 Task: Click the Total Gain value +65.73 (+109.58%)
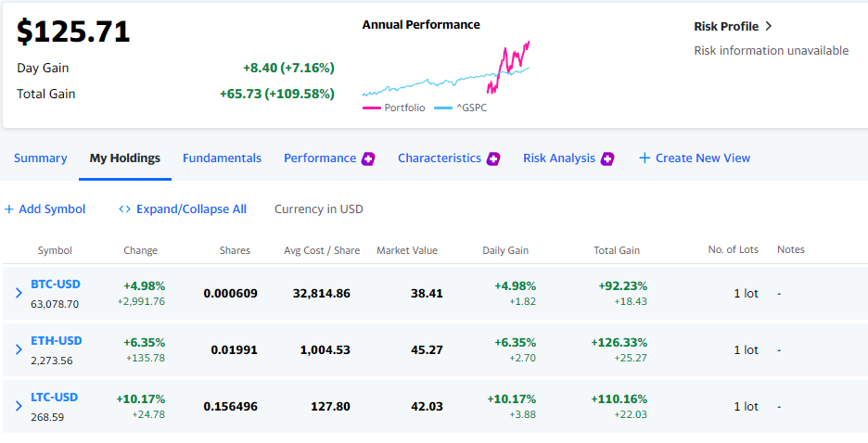(276, 94)
